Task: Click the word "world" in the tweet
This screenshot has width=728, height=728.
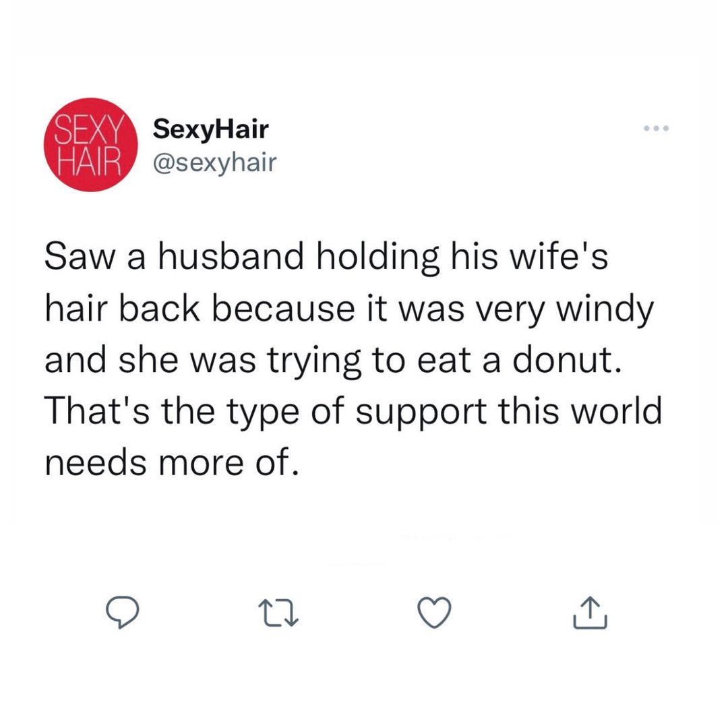Action: click(x=615, y=411)
